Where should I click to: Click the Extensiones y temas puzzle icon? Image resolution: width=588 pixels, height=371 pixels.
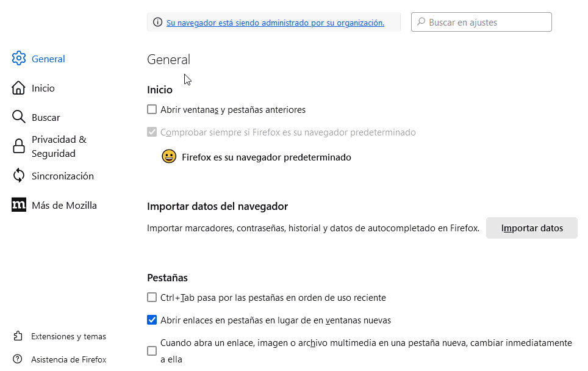tap(18, 336)
